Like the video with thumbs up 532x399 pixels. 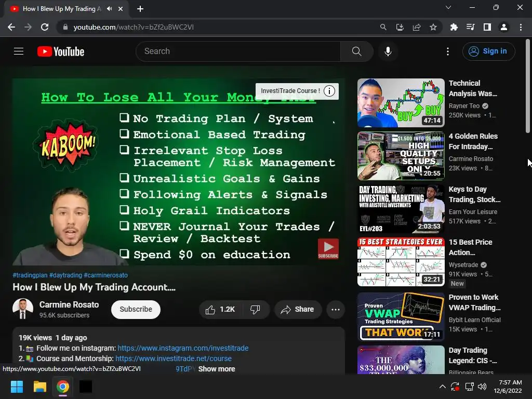[220, 310]
